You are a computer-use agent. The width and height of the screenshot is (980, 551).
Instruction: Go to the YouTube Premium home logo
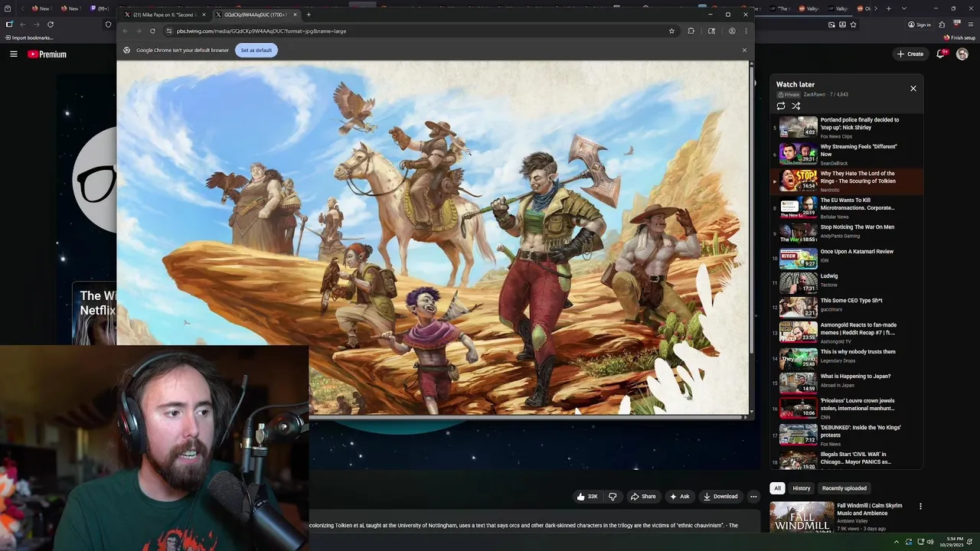coord(47,54)
